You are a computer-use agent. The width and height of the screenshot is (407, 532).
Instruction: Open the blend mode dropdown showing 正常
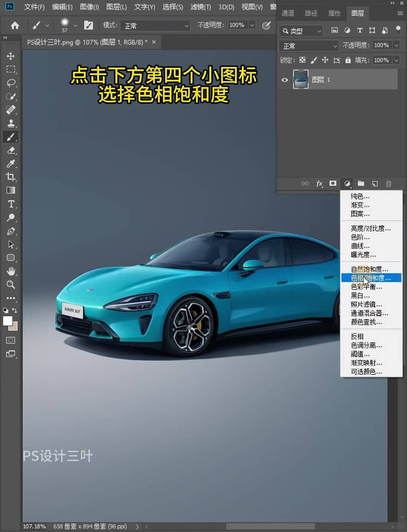(x=308, y=46)
